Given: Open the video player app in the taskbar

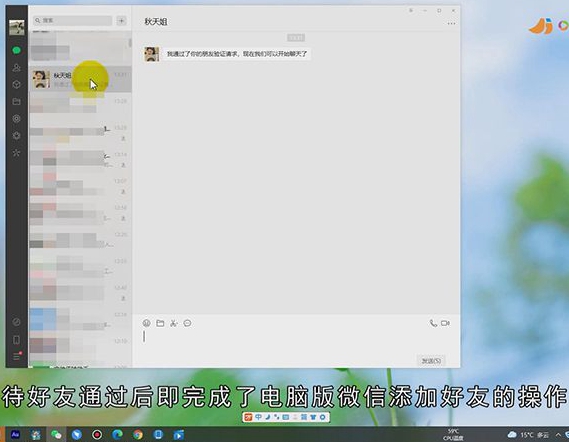Looking at the screenshot, I should coord(179,434).
